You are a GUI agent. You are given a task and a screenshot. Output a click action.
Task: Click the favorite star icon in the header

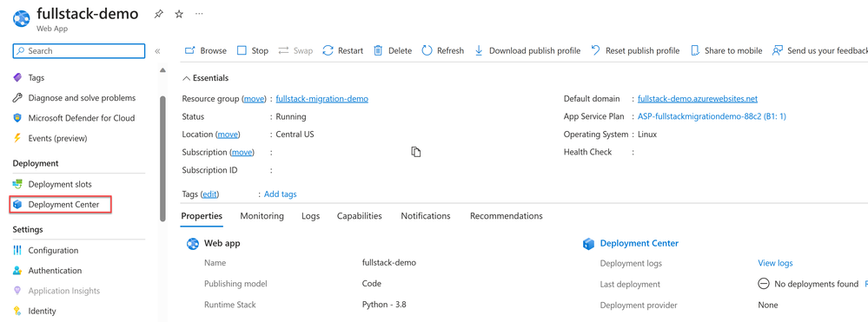(x=179, y=15)
